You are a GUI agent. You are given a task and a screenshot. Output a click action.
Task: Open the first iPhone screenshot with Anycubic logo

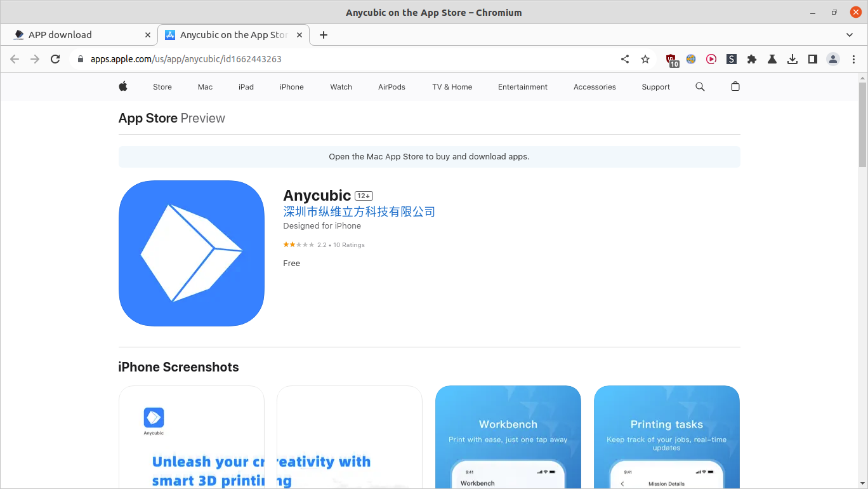click(x=192, y=437)
